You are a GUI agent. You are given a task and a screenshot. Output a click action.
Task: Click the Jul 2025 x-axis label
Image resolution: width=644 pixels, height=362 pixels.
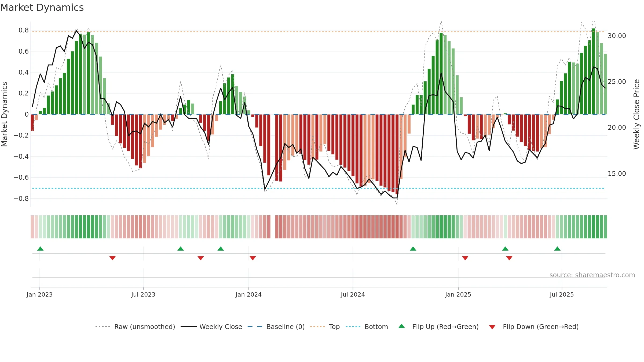pos(562,295)
